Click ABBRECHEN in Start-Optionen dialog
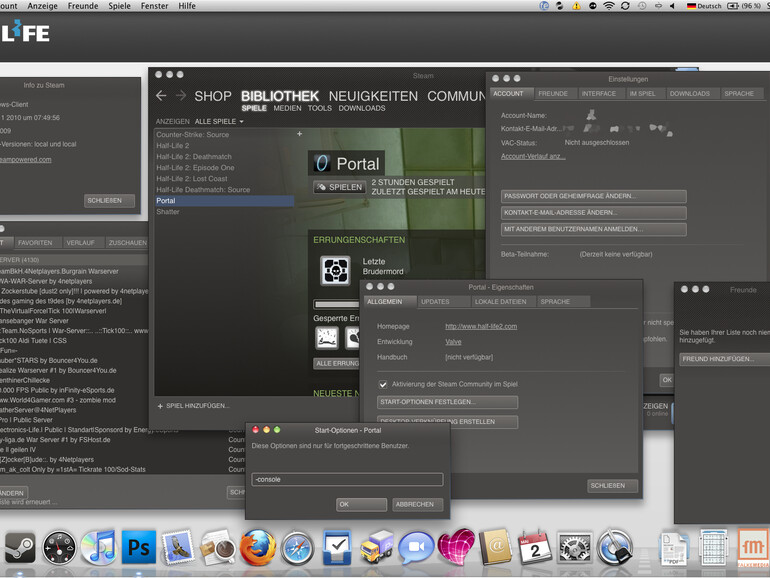770x578 pixels. (418, 504)
